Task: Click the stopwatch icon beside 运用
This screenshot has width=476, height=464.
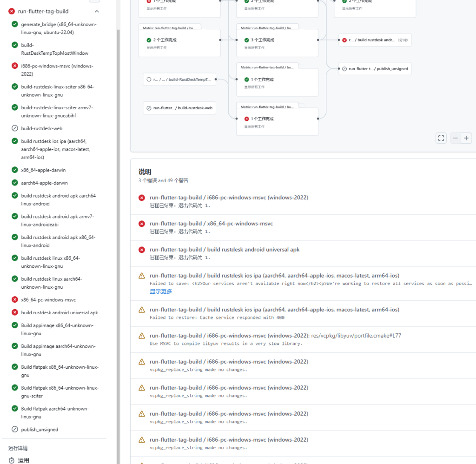Action: [x=12, y=460]
